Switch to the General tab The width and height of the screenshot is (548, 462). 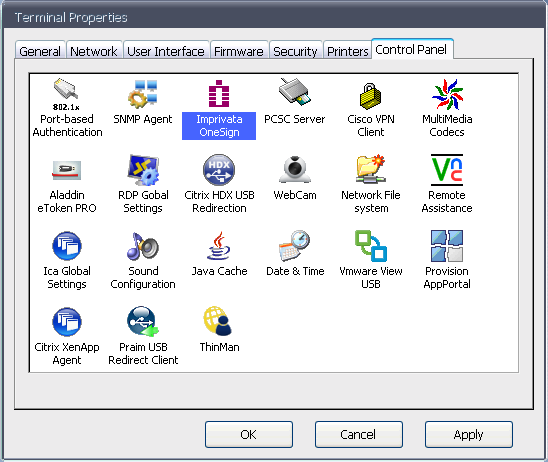click(40, 51)
